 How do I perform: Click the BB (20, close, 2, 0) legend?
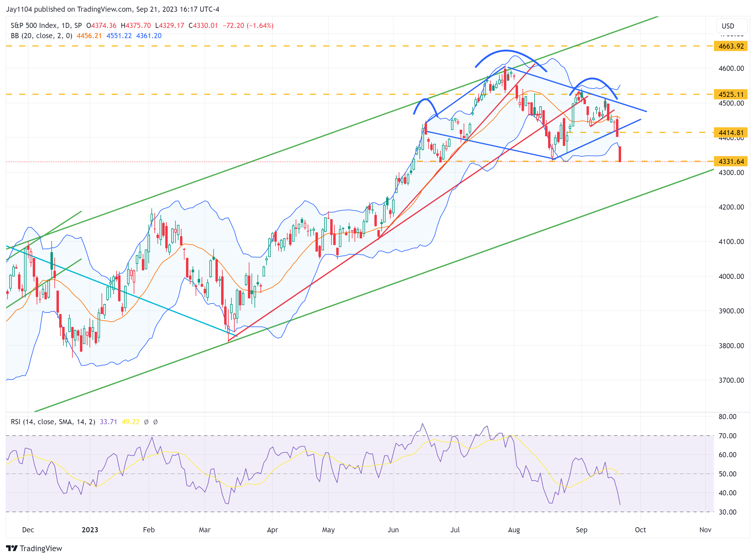pos(42,36)
